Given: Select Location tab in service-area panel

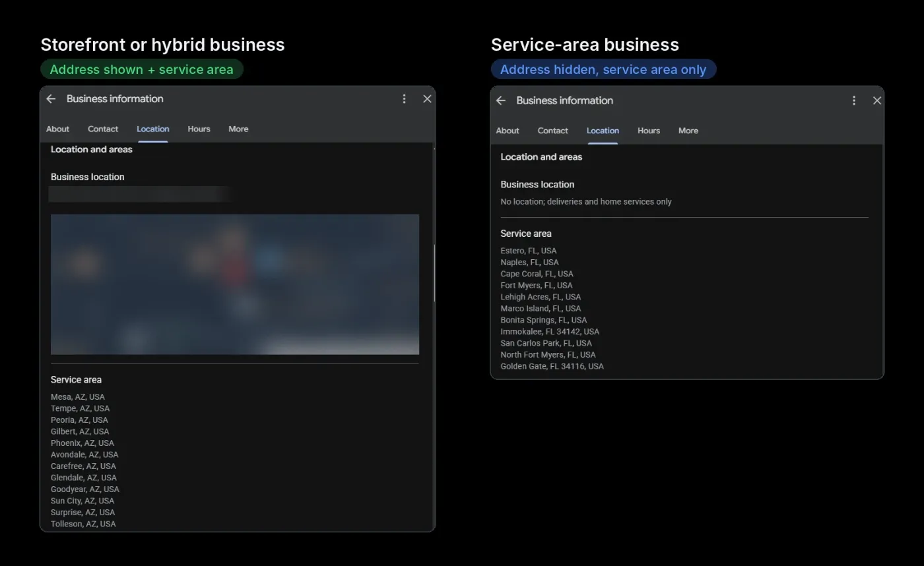Looking at the screenshot, I should point(603,131).
